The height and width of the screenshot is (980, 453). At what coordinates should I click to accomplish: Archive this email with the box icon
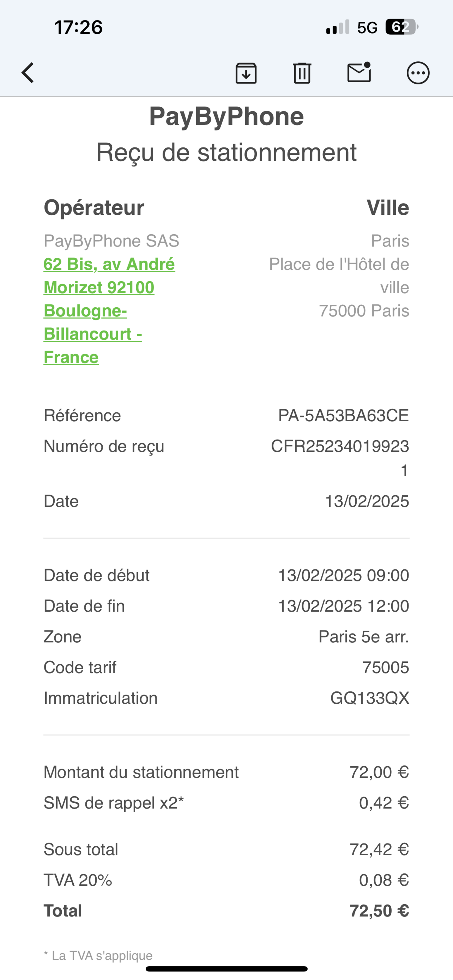point(246,73)
